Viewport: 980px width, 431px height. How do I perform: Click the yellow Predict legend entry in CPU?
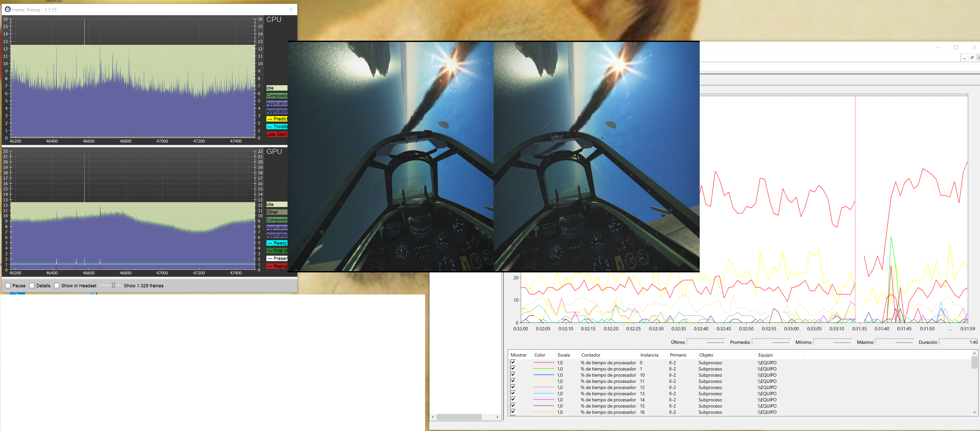277,119
